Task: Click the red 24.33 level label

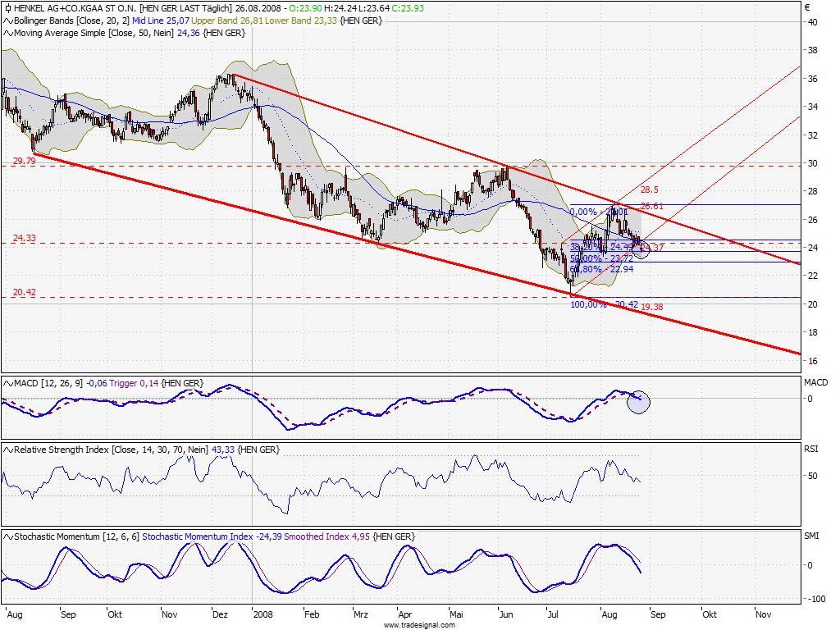Action: [x=24, y=238]
